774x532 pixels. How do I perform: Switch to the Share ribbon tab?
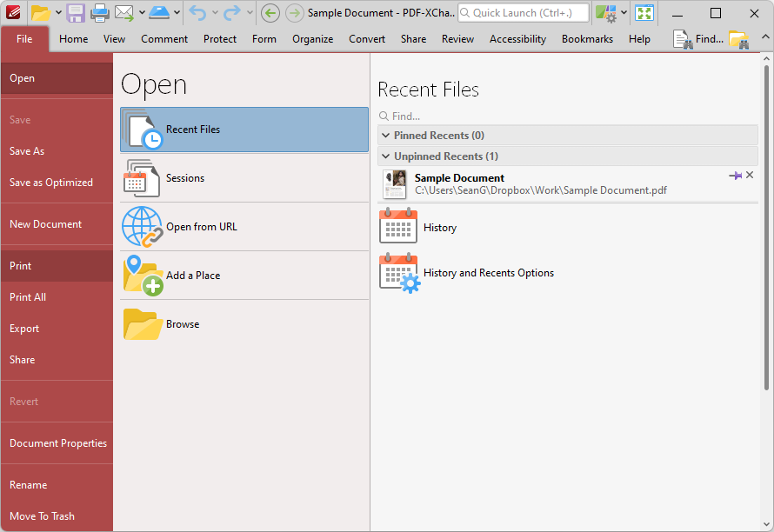click(x=413, y=39)
